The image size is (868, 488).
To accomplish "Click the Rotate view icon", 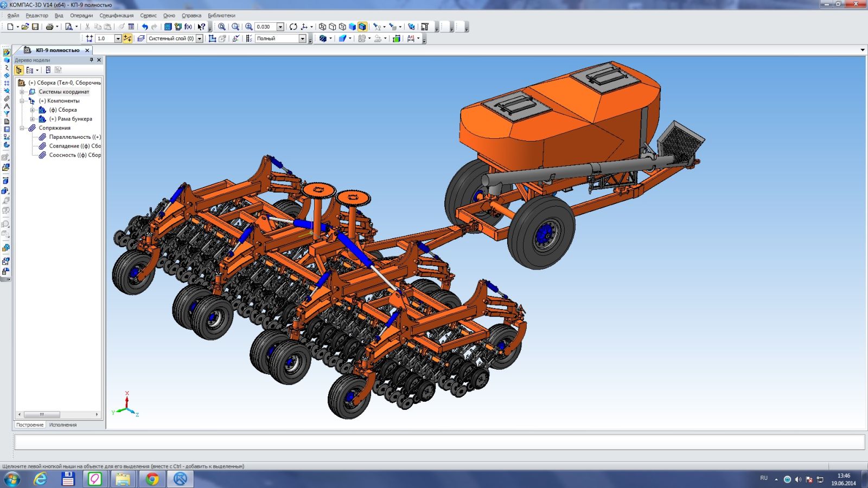I will (x=293, y=27).
